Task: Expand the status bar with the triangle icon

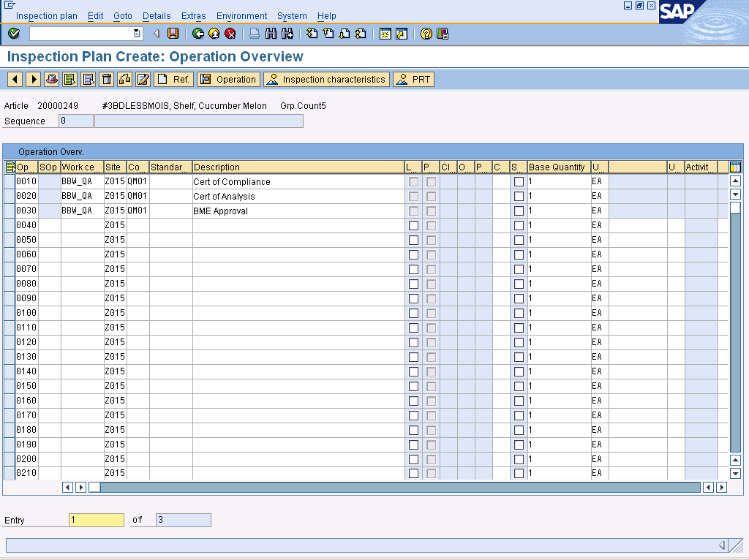Action: [x=722, y=545]
